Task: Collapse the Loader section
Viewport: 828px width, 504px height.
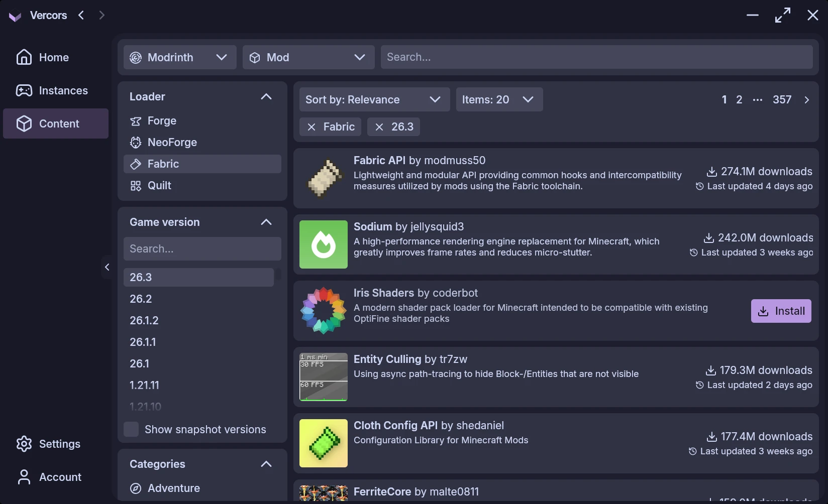Action: point(266,96)
